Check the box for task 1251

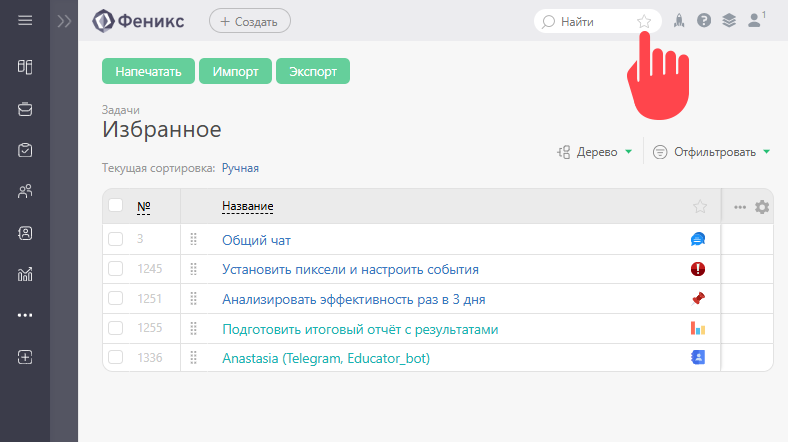[x=116, y=298]
